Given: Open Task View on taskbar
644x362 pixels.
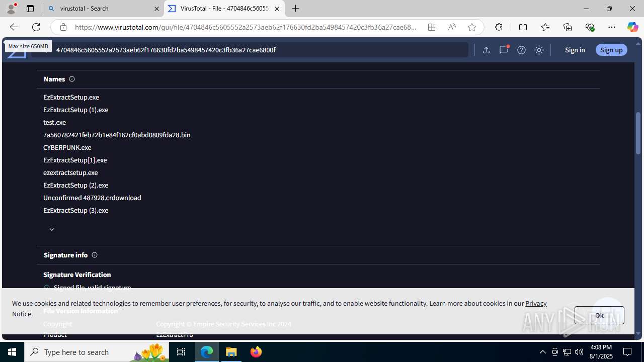Looking at the screenshot, I should 181,352.
